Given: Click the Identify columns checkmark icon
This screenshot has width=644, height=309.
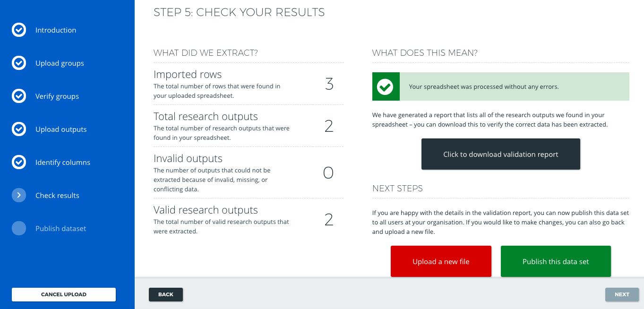Looking at the screenshot, I should pos(19,163).
